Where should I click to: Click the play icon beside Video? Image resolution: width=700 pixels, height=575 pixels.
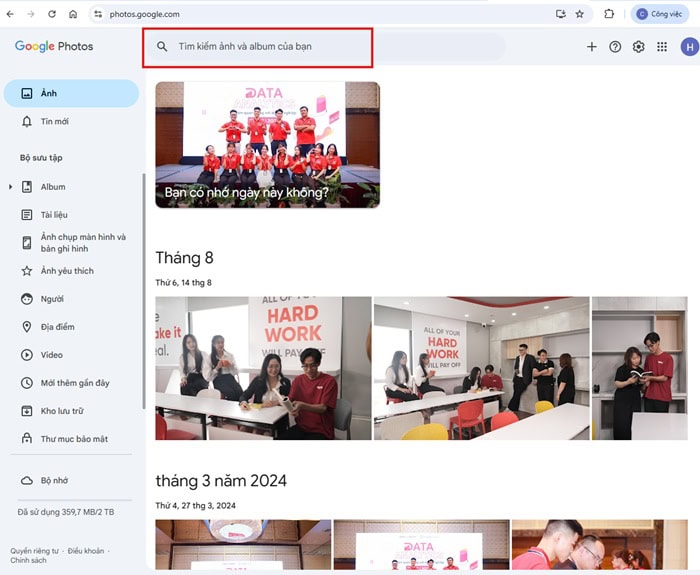[x=27, y=355]
